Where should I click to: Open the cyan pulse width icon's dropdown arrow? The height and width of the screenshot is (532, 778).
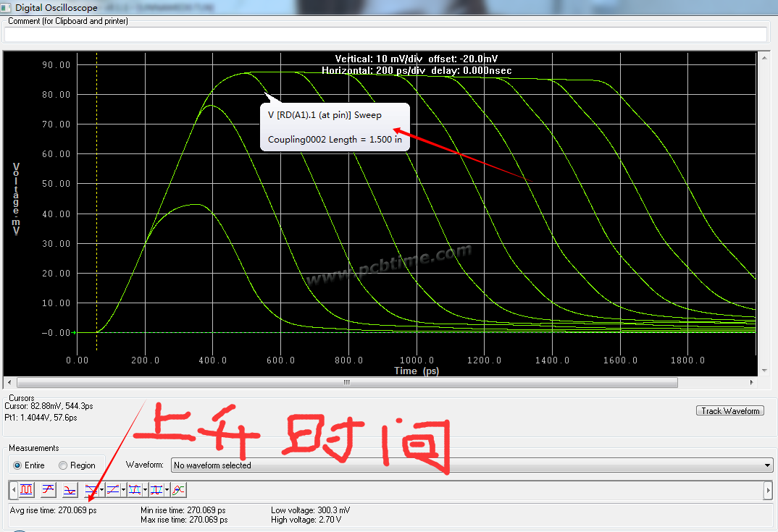tap(146, 490)
